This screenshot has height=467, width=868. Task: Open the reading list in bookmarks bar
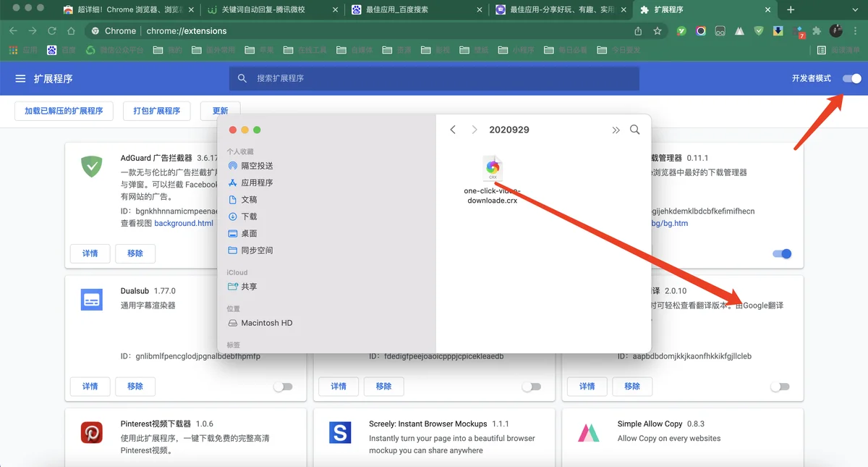point(839,51)
